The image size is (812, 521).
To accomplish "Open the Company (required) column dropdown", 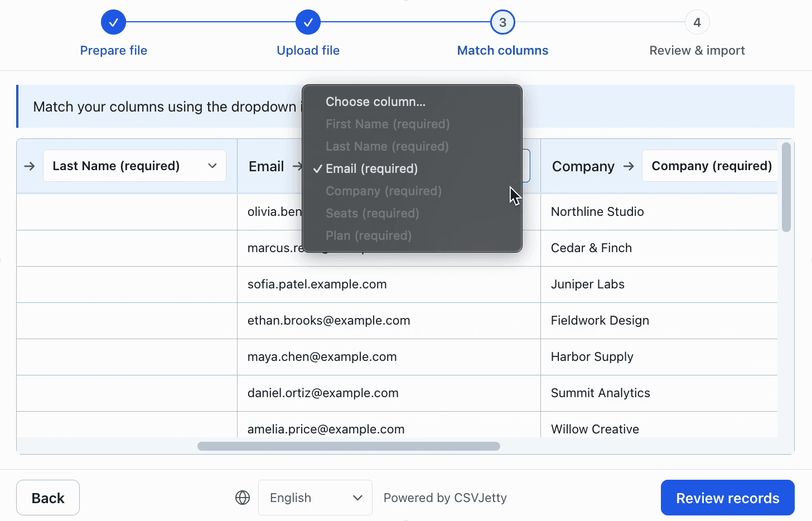I will (x=710, y=166).
